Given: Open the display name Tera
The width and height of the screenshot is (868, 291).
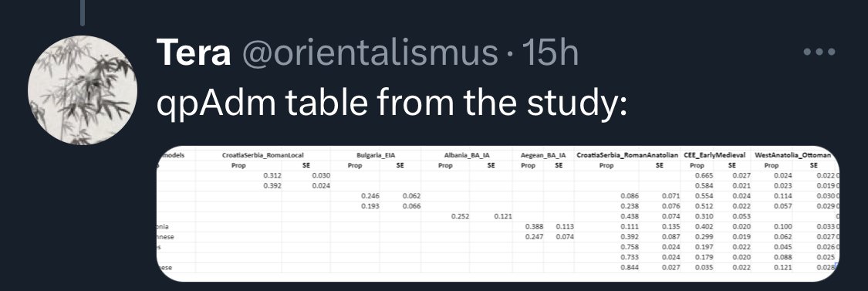Looking at the screenshot, I should coord(193,52).
